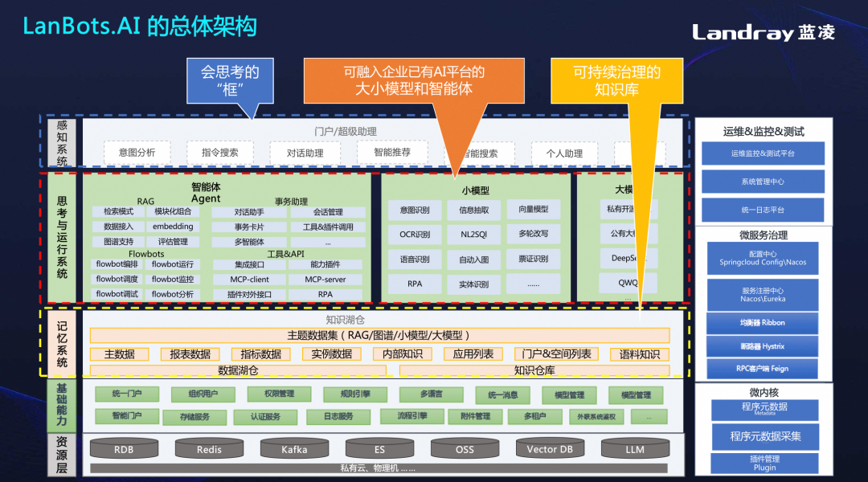Click the 配置中心 Springcloud Config\Nacos block

tap(763, 258)
